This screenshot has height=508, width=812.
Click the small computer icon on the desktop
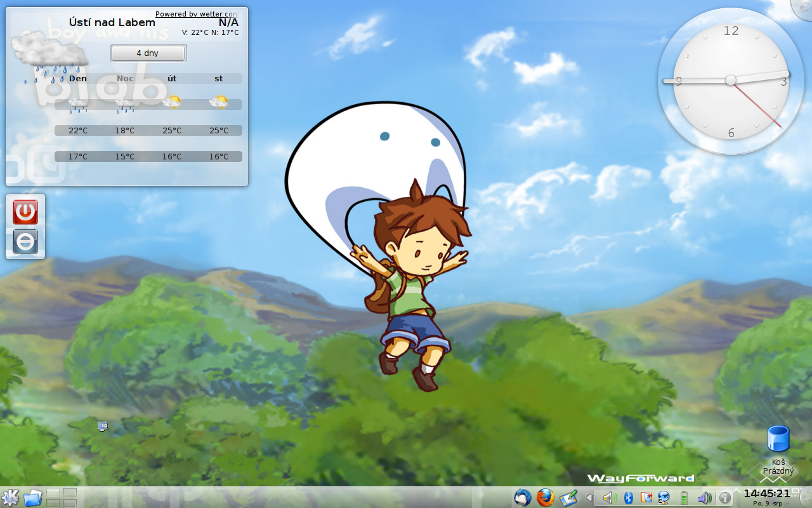[102, 426]
